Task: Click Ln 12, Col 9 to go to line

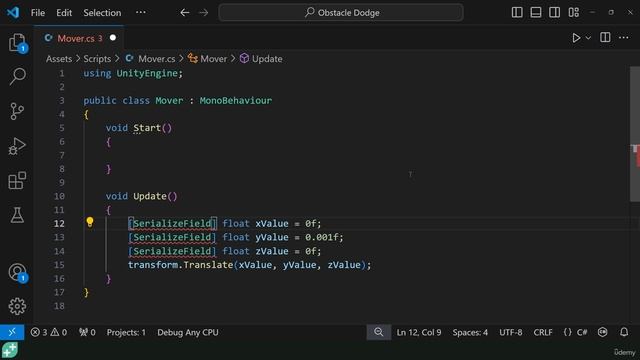Action: 419,332
